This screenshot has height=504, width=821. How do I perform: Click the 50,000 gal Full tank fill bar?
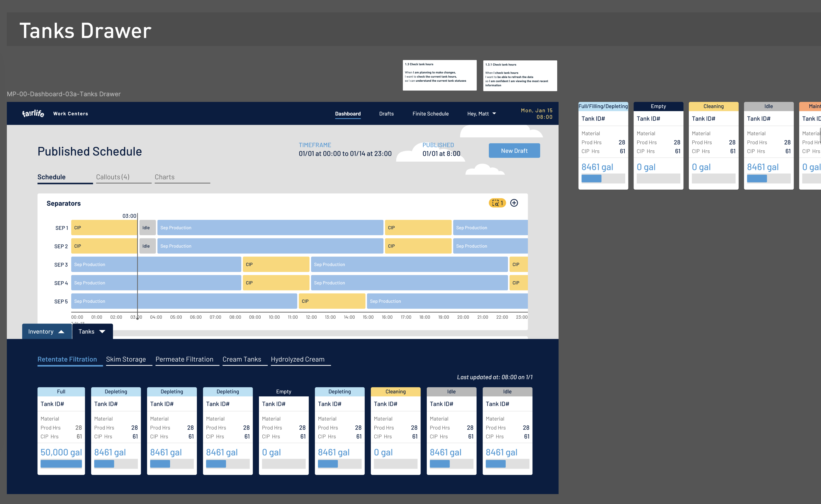[61, 464]
